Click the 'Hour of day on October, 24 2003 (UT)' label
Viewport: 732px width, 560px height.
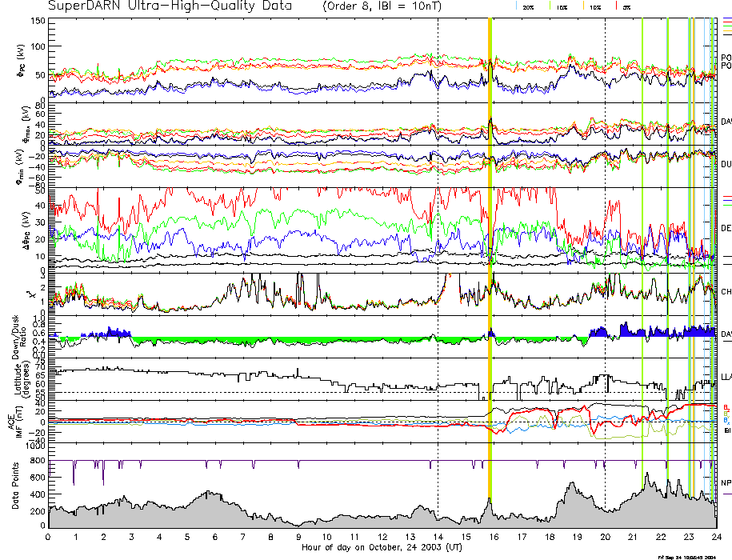pyautogui.click(x=382, y=547)
